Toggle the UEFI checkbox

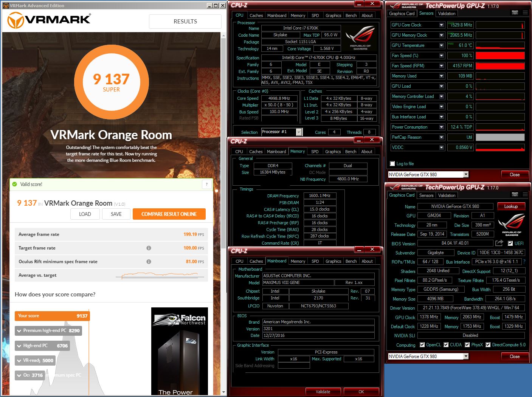[510, 243]
